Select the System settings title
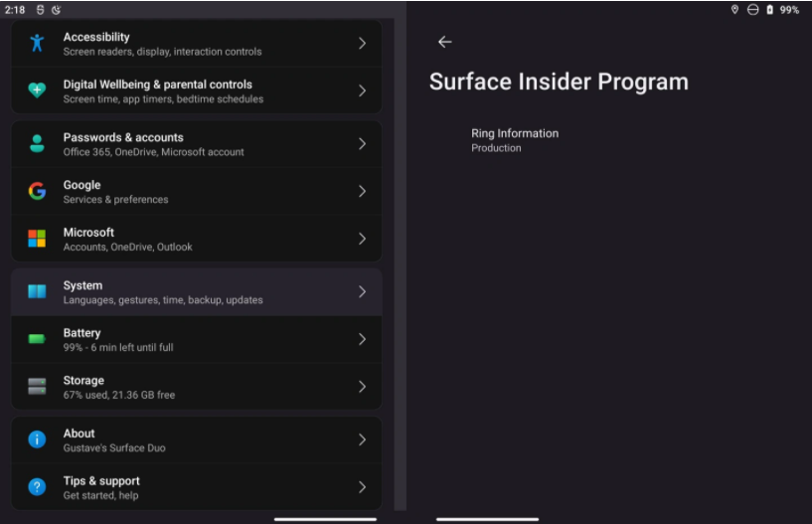 [x=82, y=285]
